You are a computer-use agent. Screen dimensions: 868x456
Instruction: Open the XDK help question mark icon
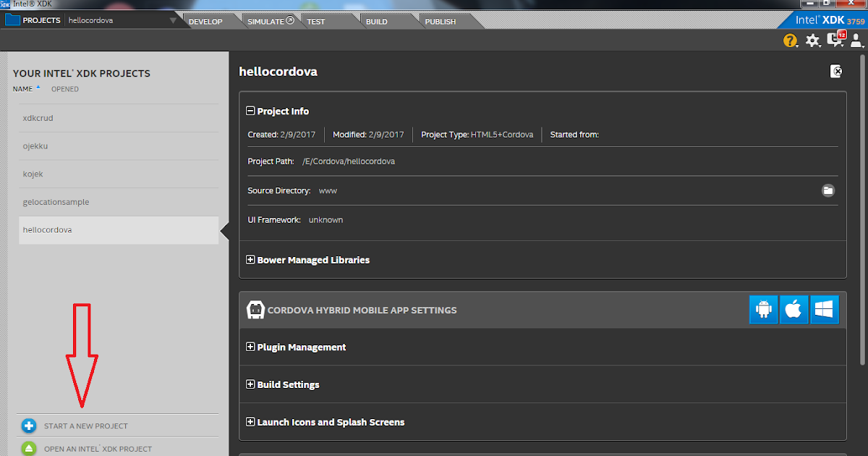(790, 41)
